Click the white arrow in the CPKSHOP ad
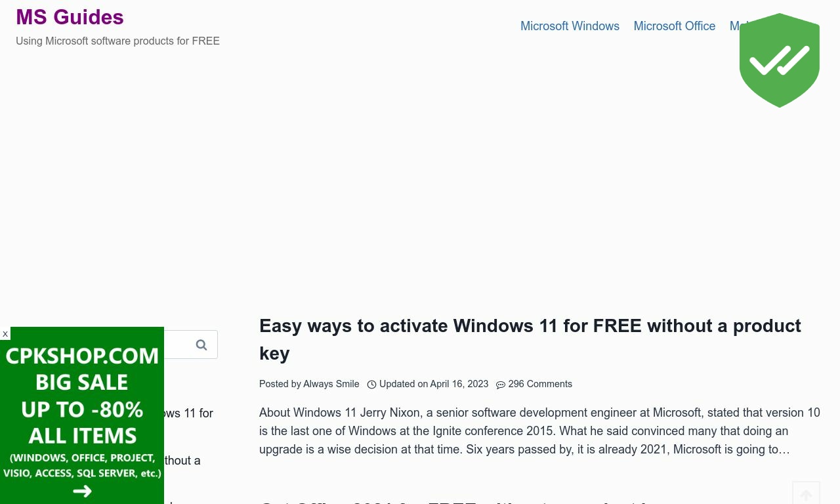The height and width of the screenshot is (504, 840). (x=82, y=491)
